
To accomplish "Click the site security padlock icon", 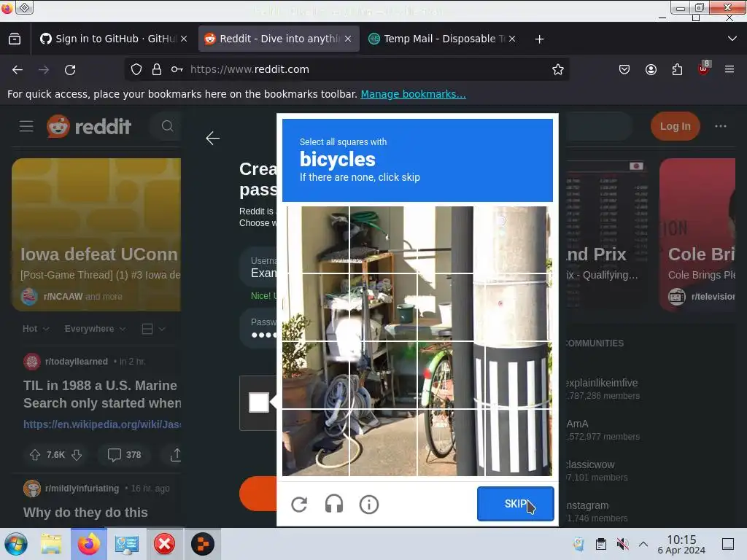I will [x=157, y=69].
